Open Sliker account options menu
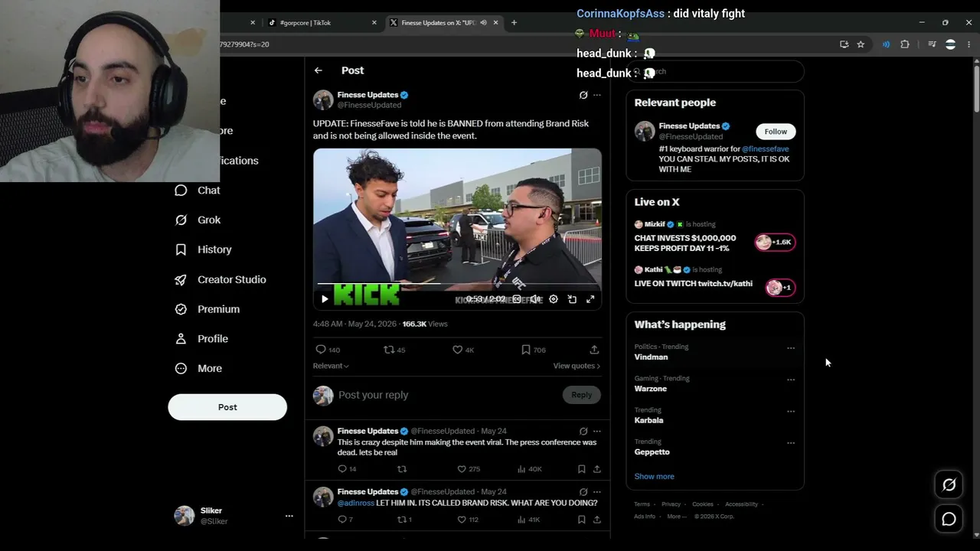Screen dimensions: 980x551 (289, 516)
